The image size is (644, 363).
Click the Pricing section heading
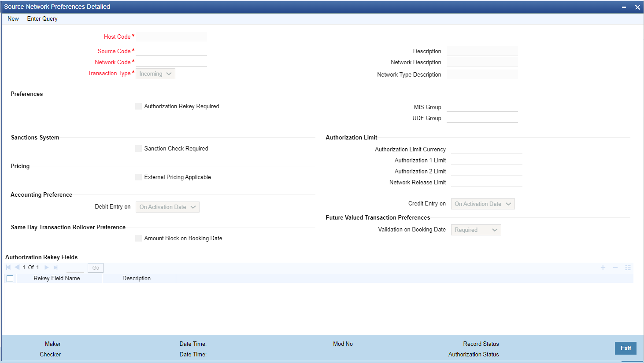pos(20,166)
